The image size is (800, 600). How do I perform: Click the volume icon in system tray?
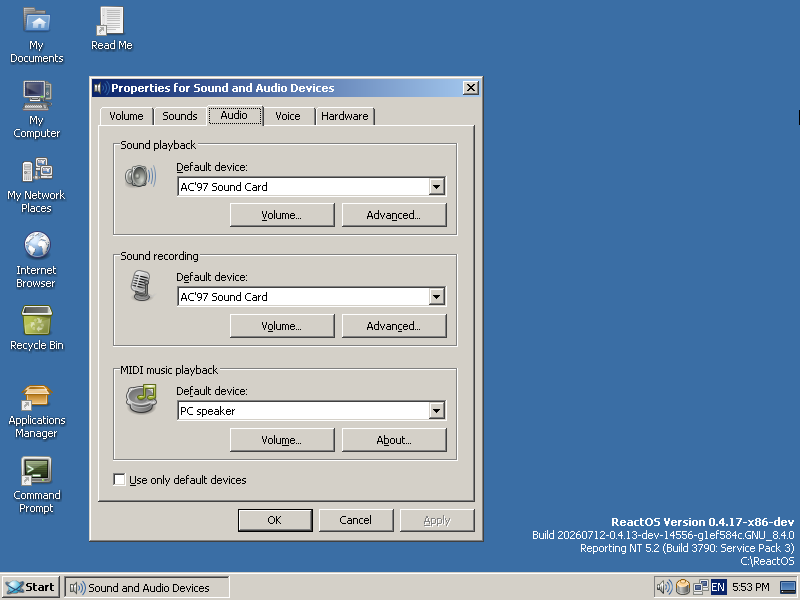click(664, 587)
